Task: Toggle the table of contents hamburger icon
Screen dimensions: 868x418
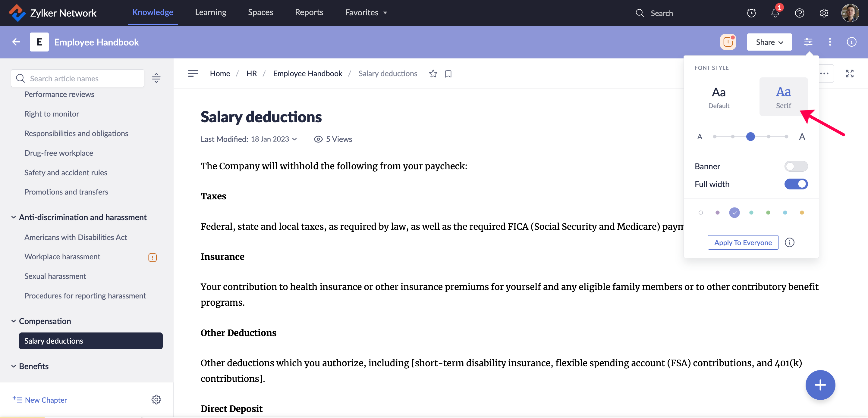Action: click(x=193, y=73)
